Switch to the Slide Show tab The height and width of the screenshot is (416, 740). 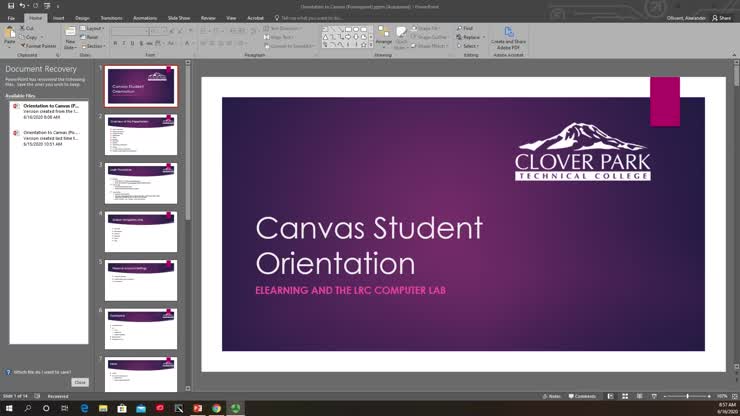click(x=179, y=18)
